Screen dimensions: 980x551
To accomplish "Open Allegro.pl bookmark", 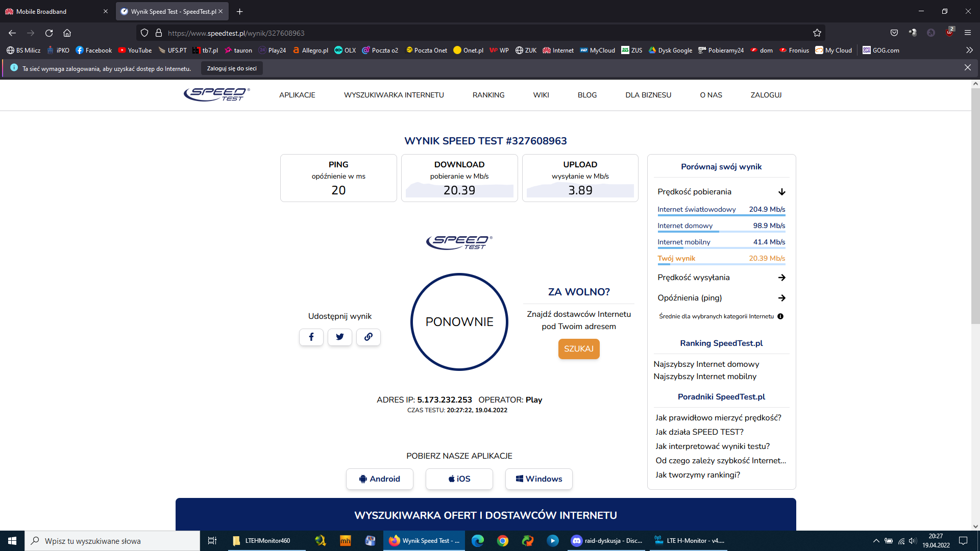I will [x=310, y=50].
